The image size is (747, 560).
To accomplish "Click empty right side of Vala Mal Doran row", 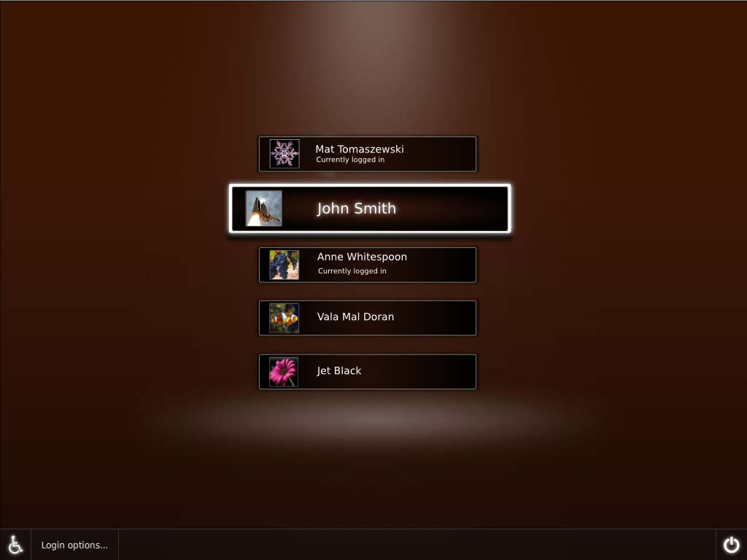I will point(438,318).
